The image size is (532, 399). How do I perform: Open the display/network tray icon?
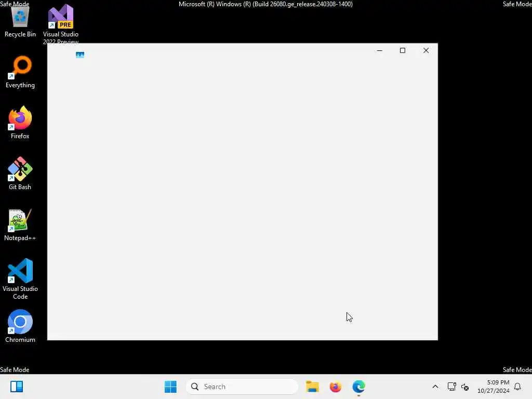pyautogui.click(x=451, y=387)
